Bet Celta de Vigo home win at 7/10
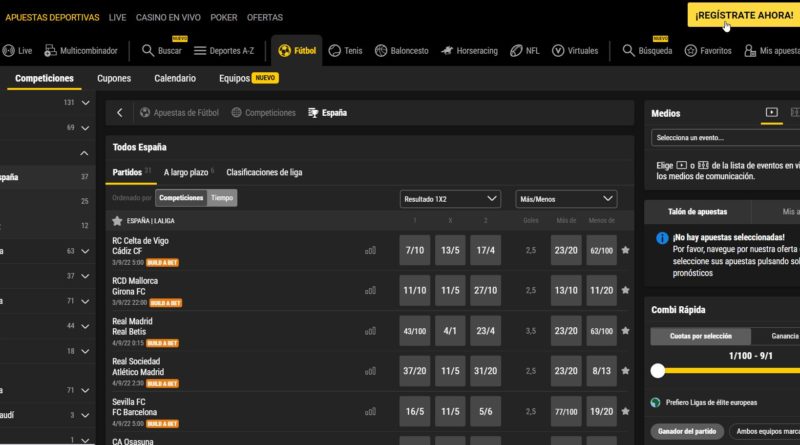800x445 pixels. [x=414, y=250]
